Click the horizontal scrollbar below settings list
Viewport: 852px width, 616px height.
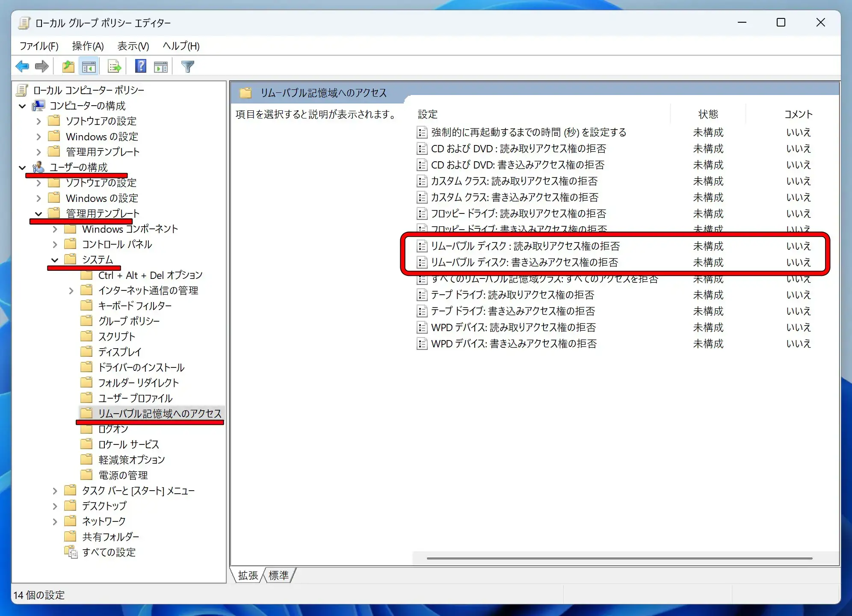click(619, 558)
